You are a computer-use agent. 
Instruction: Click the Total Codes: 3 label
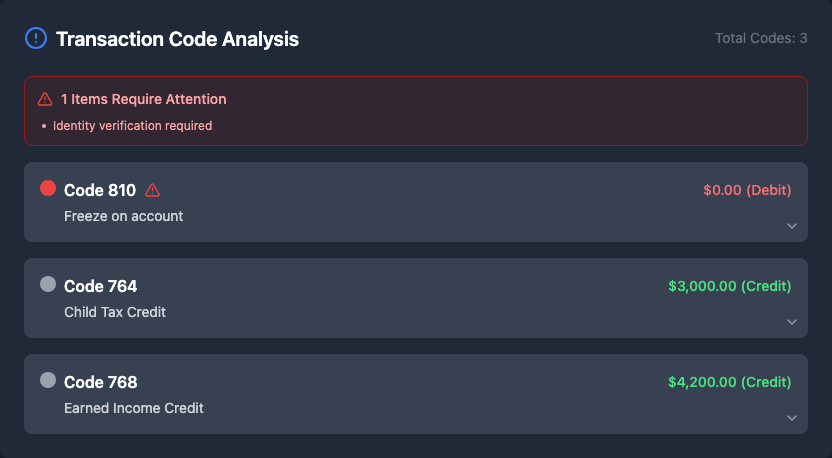click(761, 38)
